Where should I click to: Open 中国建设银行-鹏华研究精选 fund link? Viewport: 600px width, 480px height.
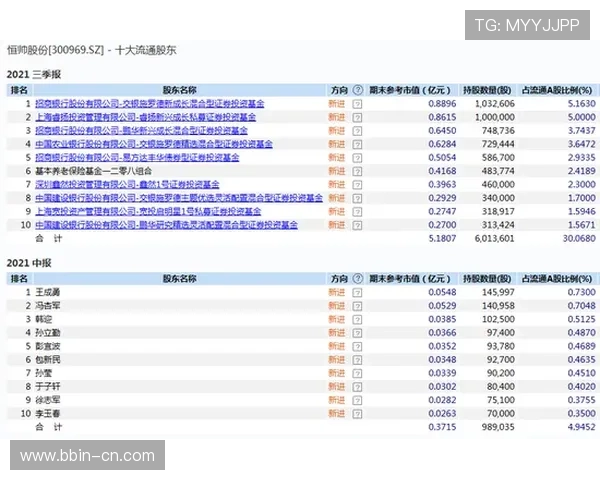(166, 225)
